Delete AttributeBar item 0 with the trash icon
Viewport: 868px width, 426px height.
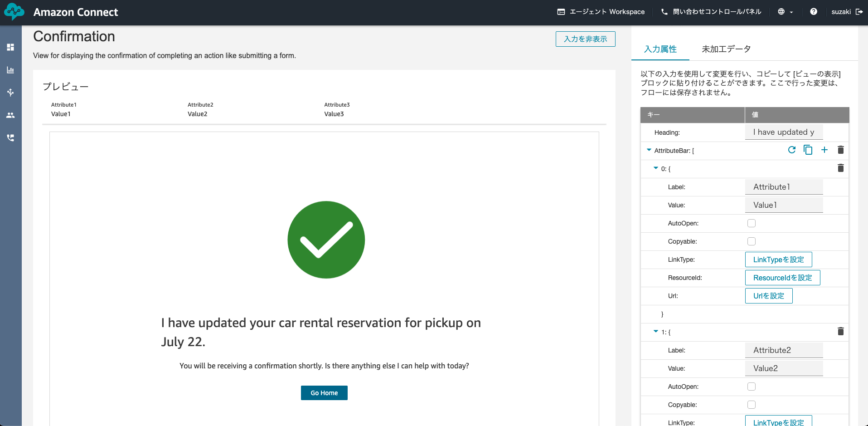(841, 168)
